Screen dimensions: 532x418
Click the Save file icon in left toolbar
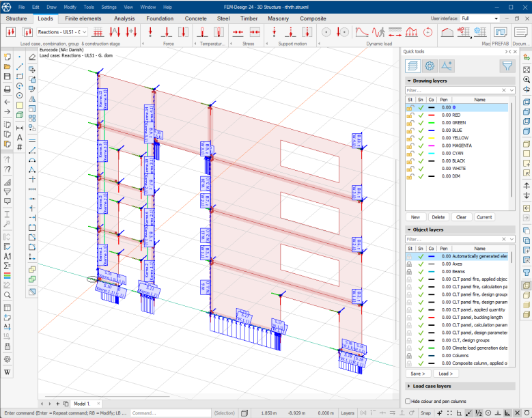click(x=7, y=76)
